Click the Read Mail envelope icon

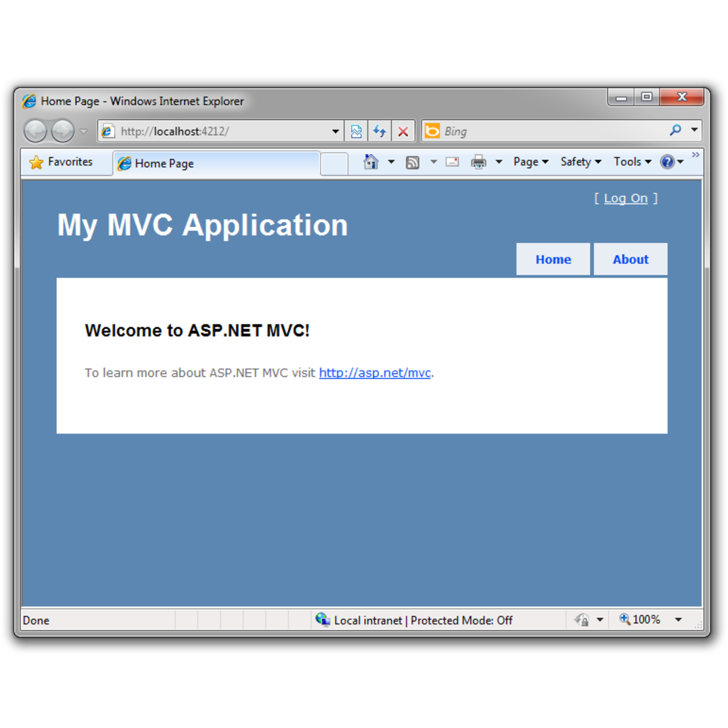tap(452, 162)
